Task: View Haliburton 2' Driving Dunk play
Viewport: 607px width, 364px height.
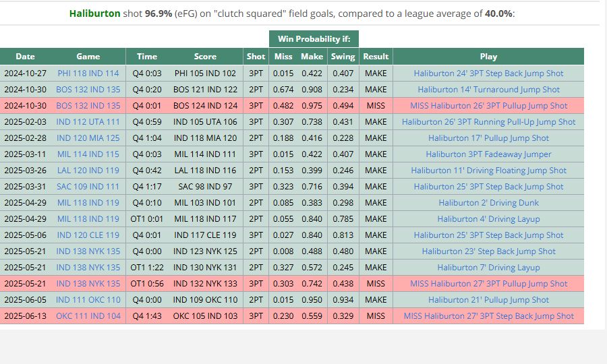Action: tap(488, 203)
